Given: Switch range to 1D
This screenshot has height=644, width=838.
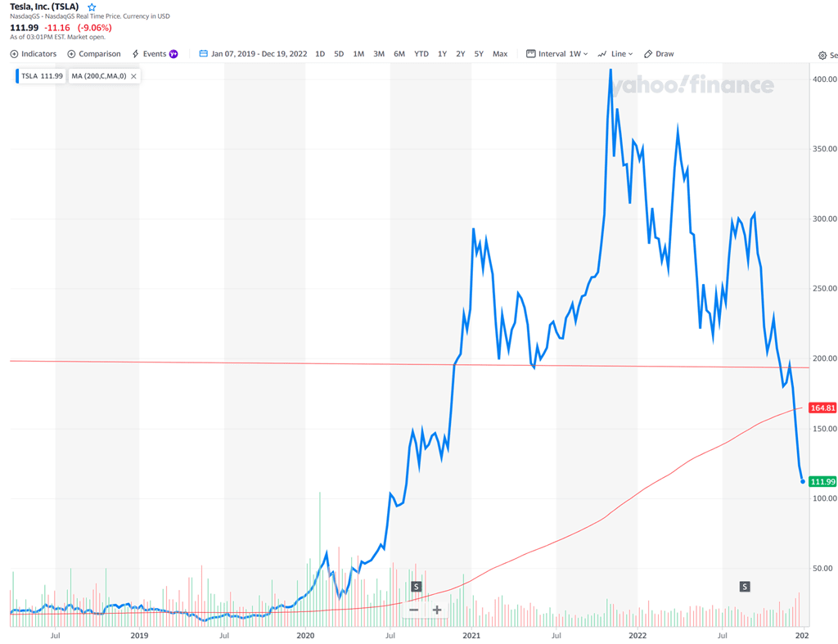Looking at the screenshot, I should (x=320, y=54).
